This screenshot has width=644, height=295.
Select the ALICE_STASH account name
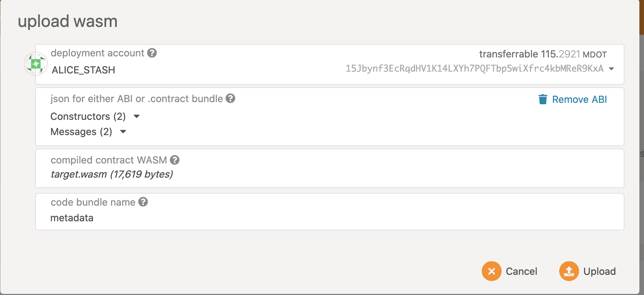point(83,70)
